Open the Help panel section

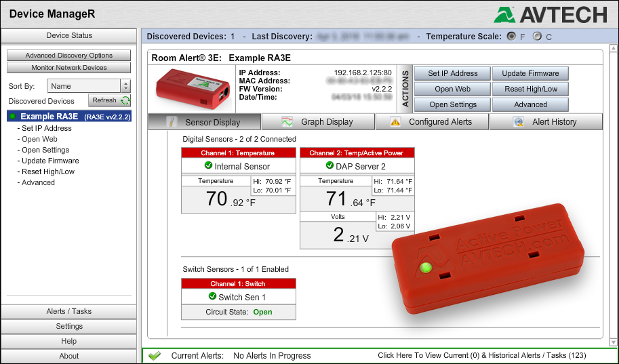tap(68, 342)
